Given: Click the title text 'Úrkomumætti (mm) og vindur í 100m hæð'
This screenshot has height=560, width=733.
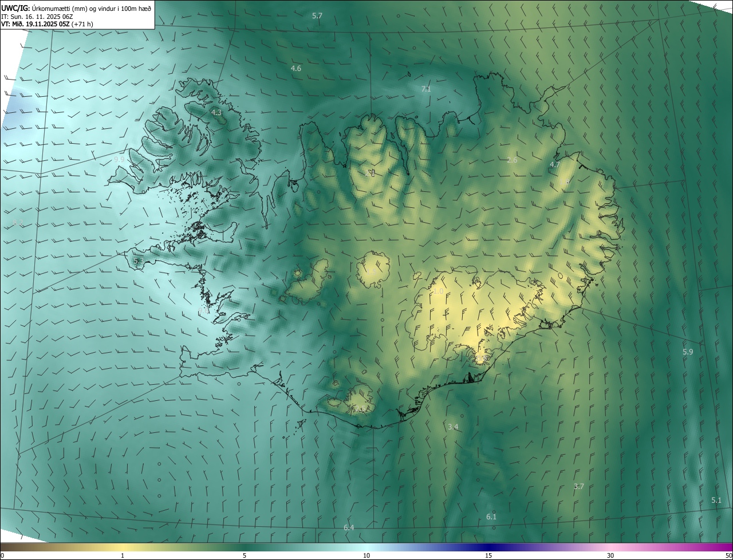Looking at the screenshot, I should click(x=92, y=8).
